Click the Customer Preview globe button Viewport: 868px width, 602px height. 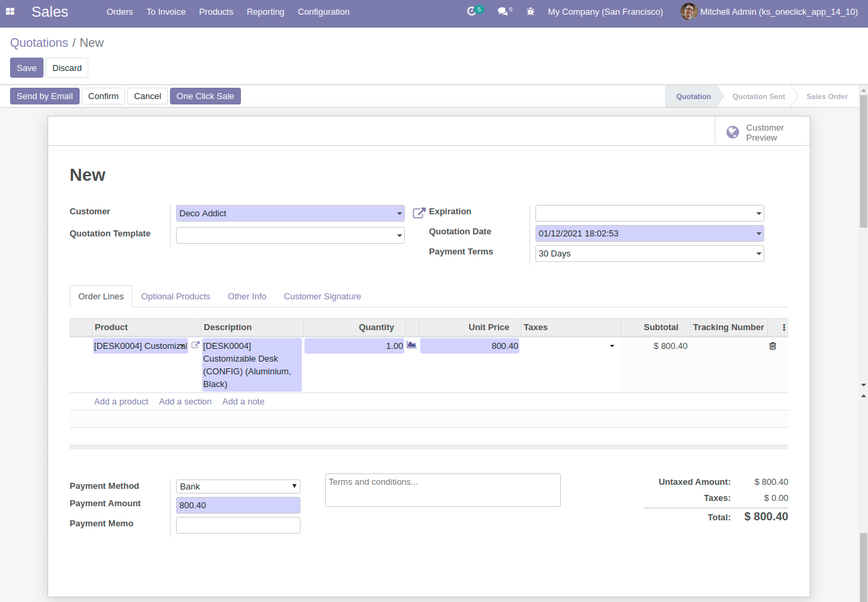coord(762,132)
